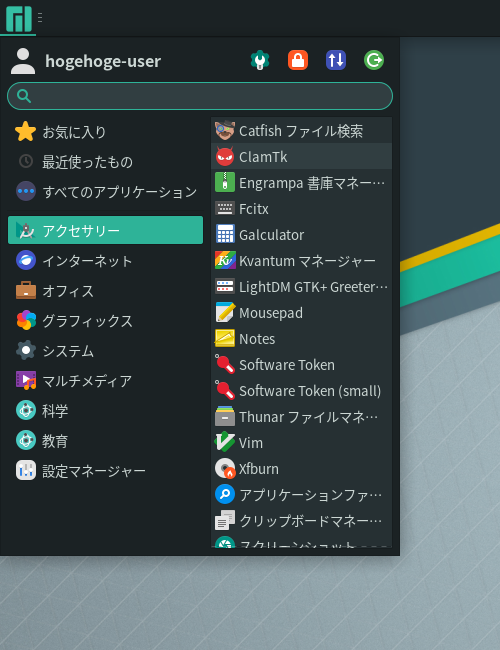Open the Xfburn disc burner

tap(301, 469)
